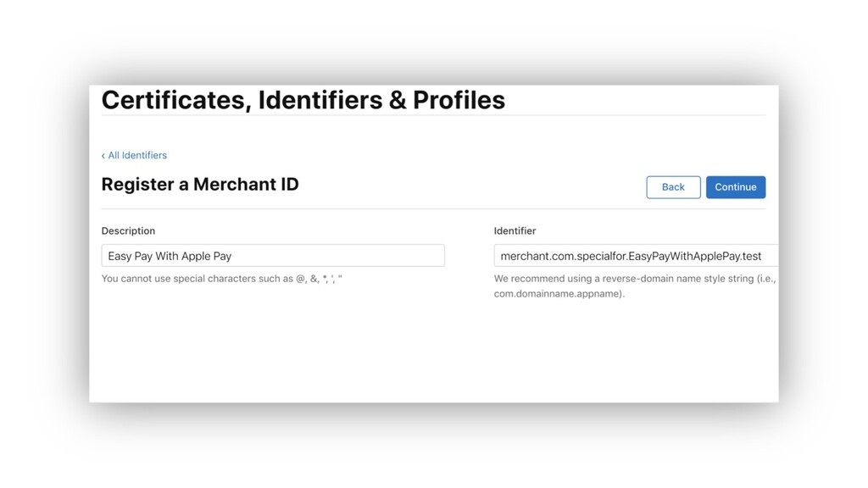Screen dimensions: 868x488
Task: Click the back chevron beside All Identifiers
Action: coord(103,156)
